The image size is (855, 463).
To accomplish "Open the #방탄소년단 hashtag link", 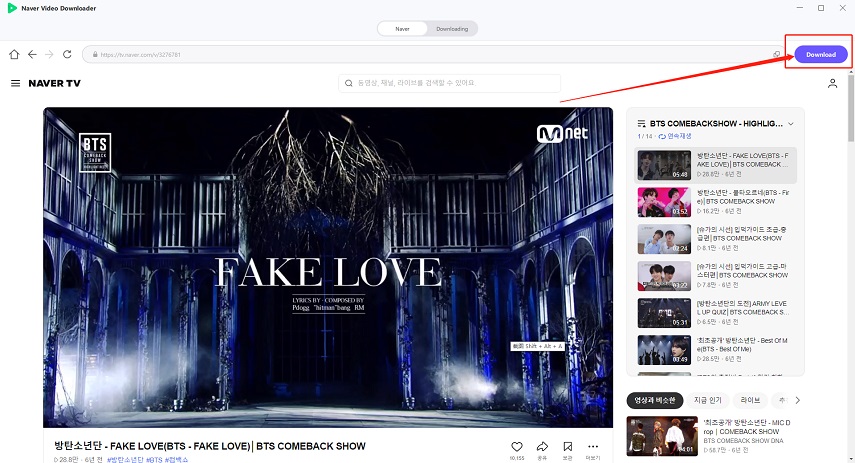I will [x=126, y=460].
